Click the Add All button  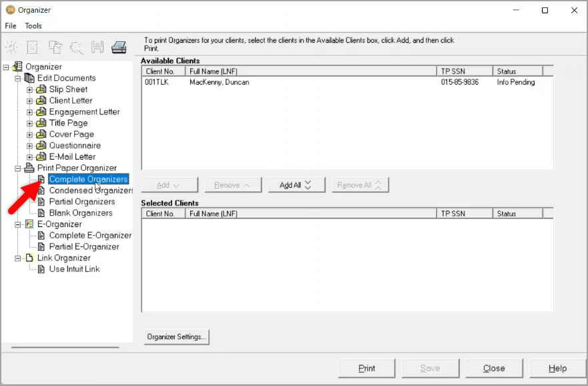point(296,185)
